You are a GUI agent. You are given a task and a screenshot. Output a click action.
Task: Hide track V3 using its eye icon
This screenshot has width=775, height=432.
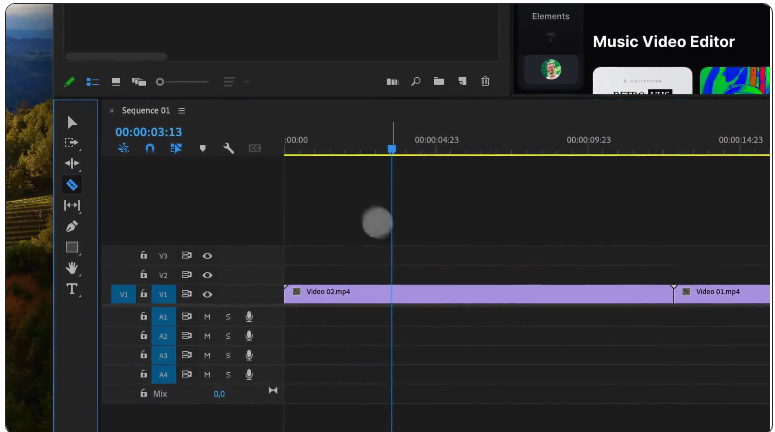pos(208,256)
